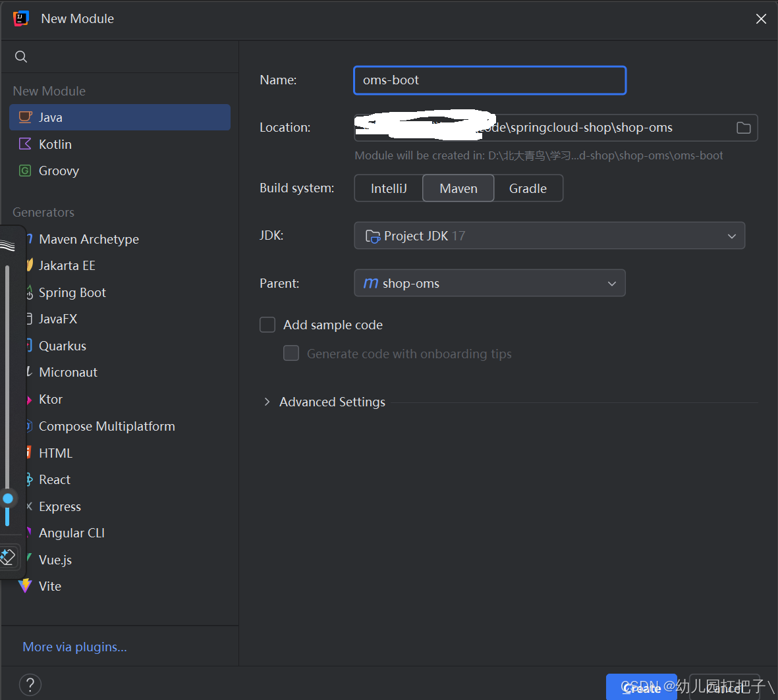Open help via question mark icon
The width and height of the screenshot is (778, 700).
click(x=30, y=685)
